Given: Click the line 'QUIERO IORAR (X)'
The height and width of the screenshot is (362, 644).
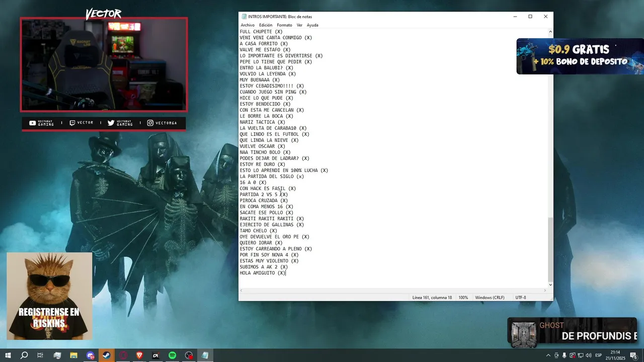Looking at the screenshot, I should (261, 243).
